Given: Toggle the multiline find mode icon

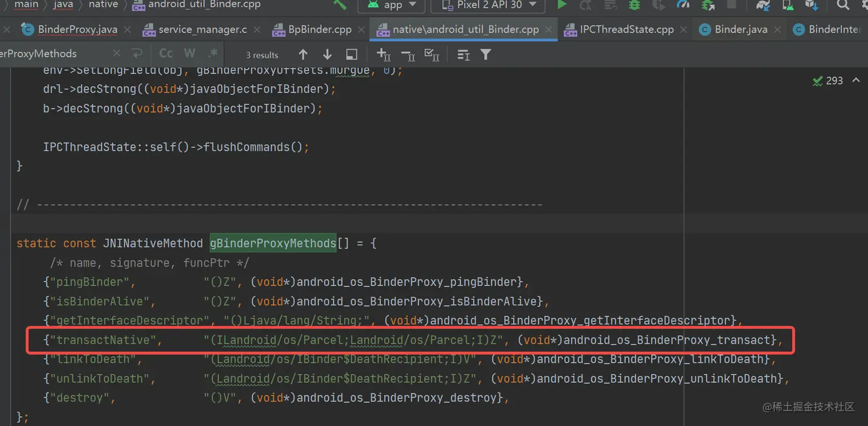Looking at the screenshot, I should (463, 55).
